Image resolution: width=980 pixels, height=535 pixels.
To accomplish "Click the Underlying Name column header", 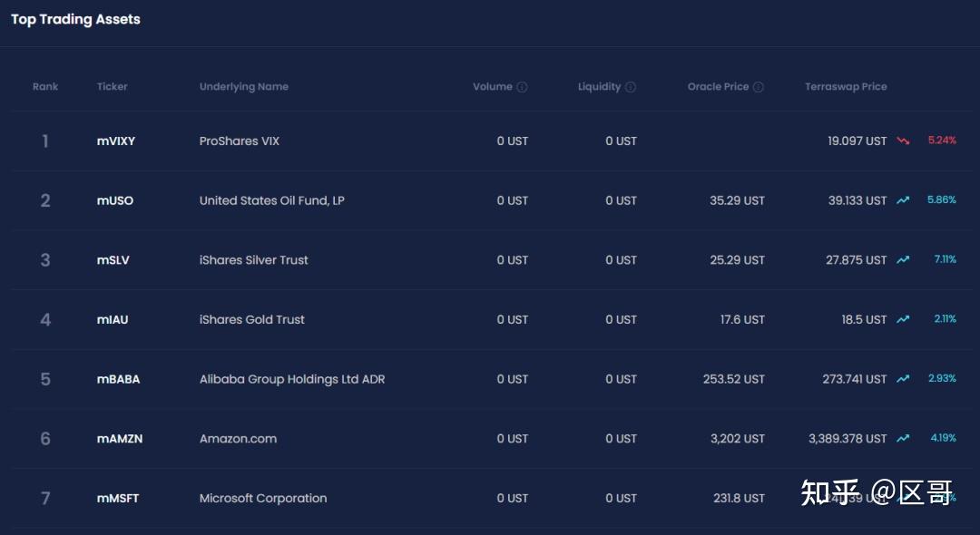I will (x=244, y=87).
